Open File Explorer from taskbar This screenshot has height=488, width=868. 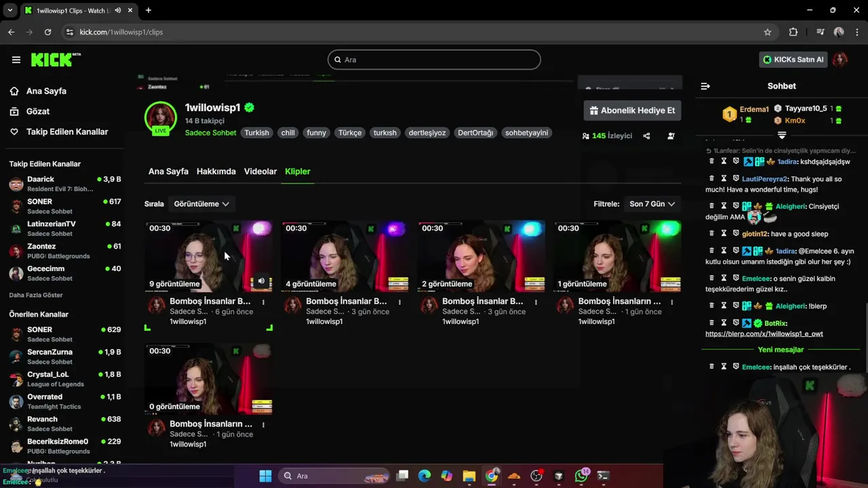[469, 476]
